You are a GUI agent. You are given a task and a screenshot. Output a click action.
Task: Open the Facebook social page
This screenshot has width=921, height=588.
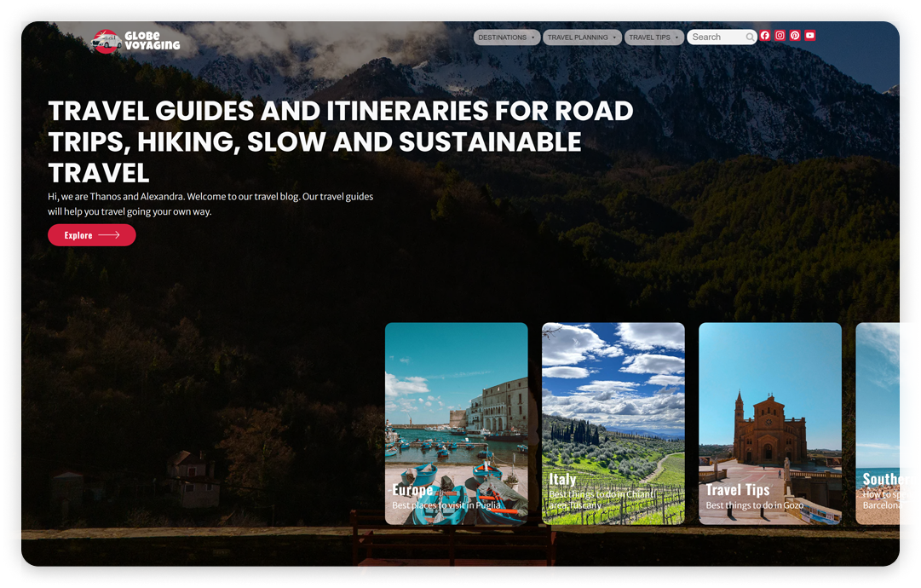point(765,36)
